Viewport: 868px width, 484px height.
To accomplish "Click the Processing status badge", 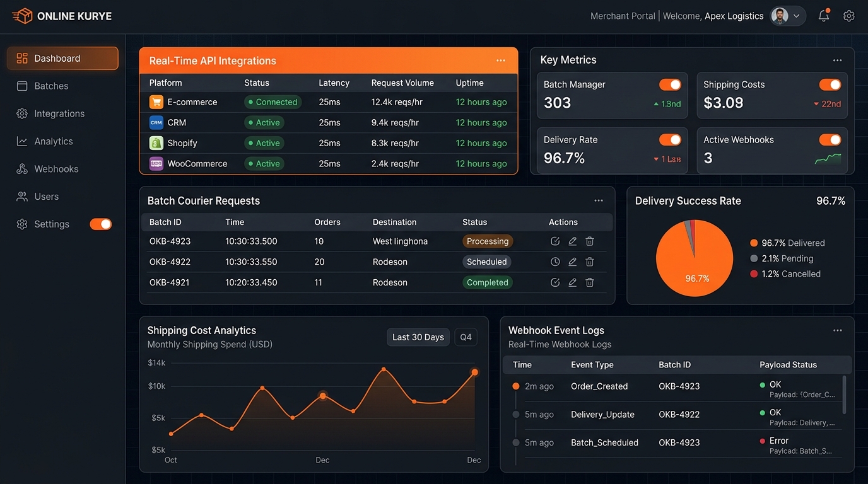I will (x=488, y=241).
